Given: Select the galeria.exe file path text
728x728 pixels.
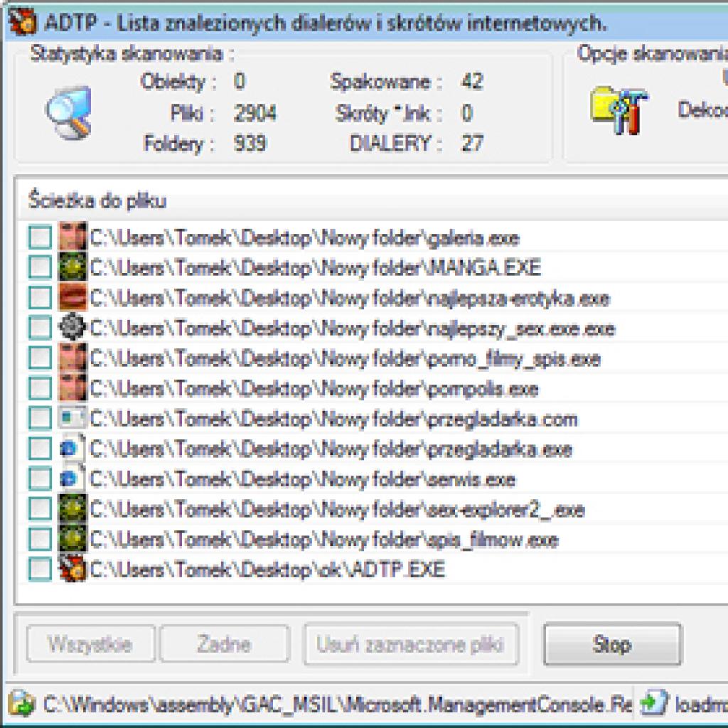Looking at the screenshot, I should [x=304, y=238].
